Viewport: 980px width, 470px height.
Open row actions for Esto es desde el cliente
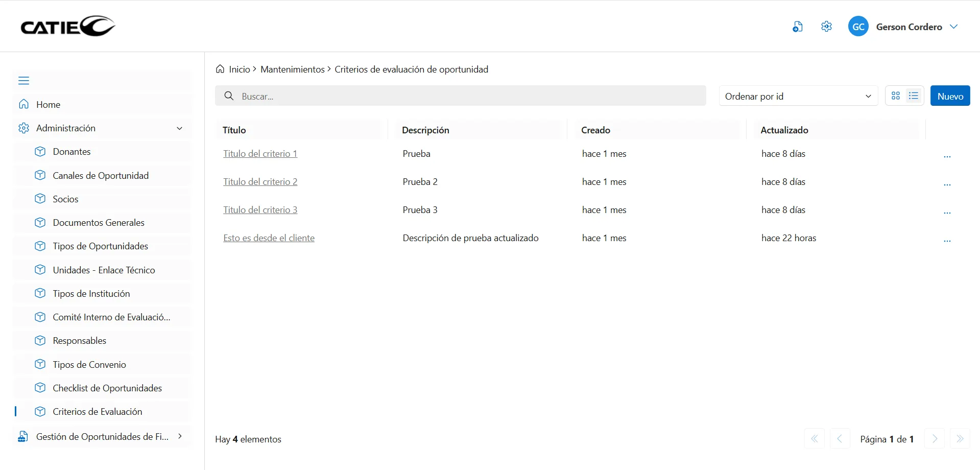[947, 239]
